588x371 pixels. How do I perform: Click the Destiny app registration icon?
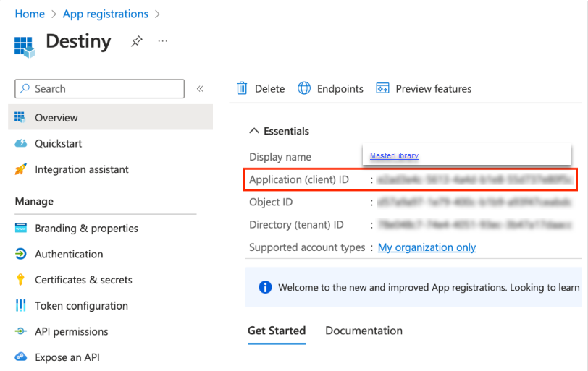[25, 47]
